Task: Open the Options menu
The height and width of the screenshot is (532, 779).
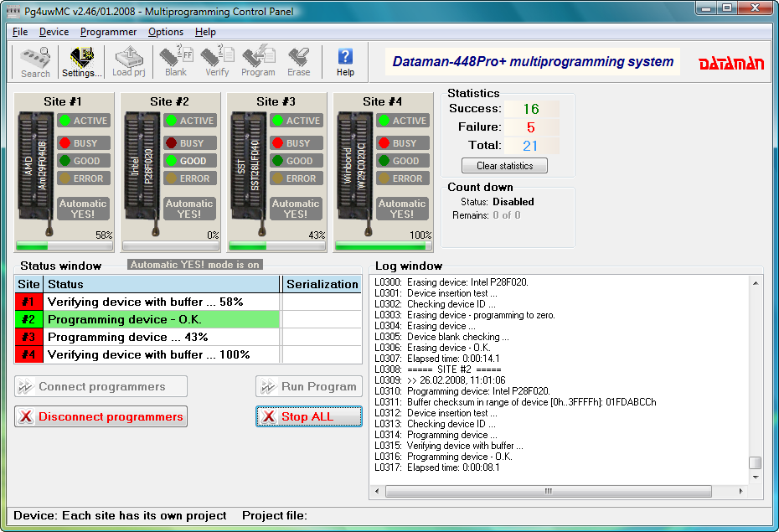Action: coord(165,31)
